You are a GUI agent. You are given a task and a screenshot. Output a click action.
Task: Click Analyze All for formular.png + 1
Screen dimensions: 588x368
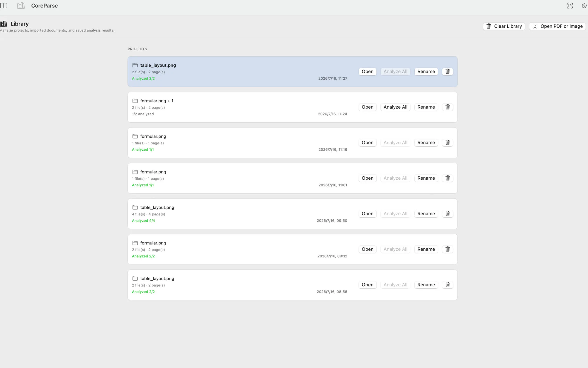click(x=395, y=107)
